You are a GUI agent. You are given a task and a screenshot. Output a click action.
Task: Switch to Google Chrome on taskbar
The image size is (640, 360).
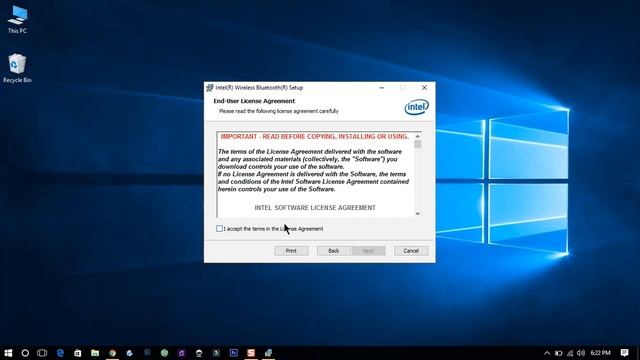(x=112, y=353)
